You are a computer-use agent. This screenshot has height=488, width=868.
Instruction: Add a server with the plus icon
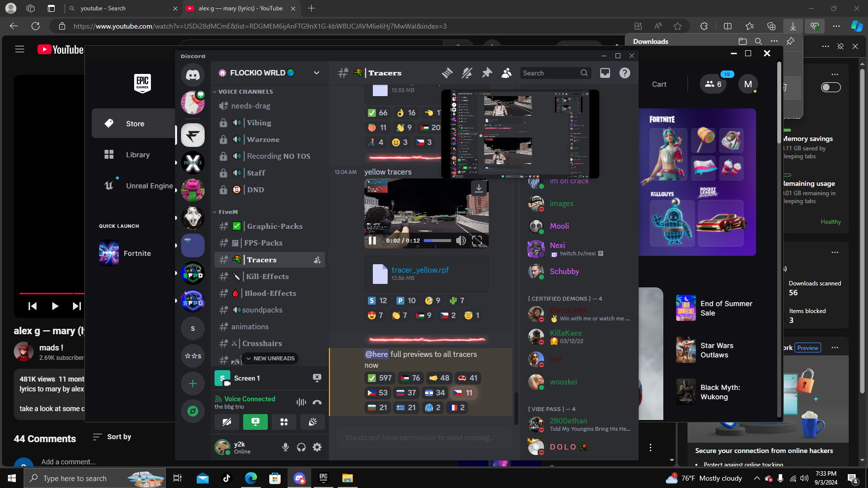pos(193,383)
